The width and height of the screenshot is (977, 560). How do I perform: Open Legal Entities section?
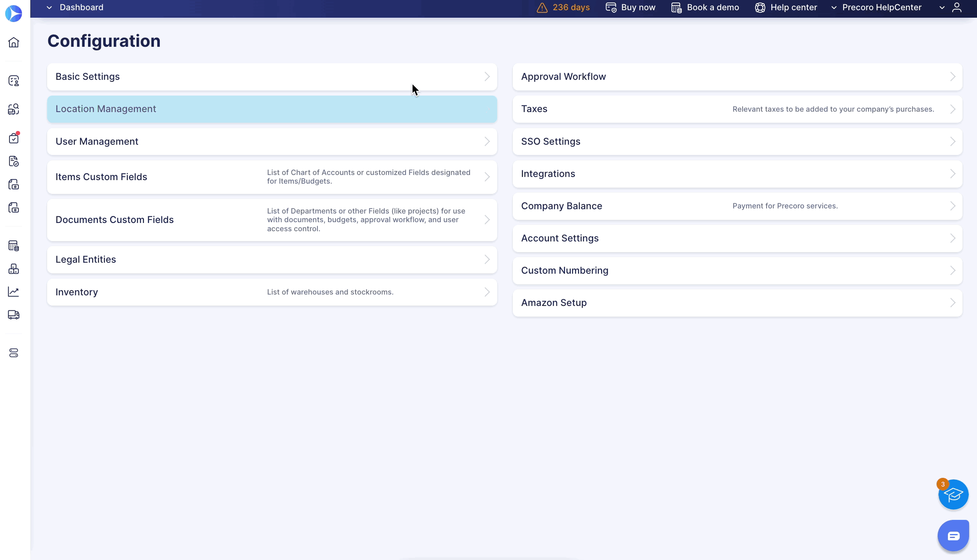[272, 260]
